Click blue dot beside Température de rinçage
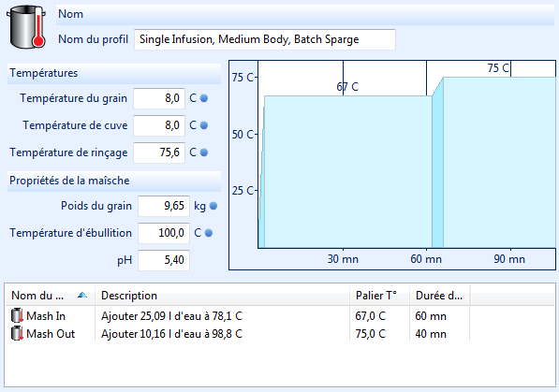 tap(204, 152)
